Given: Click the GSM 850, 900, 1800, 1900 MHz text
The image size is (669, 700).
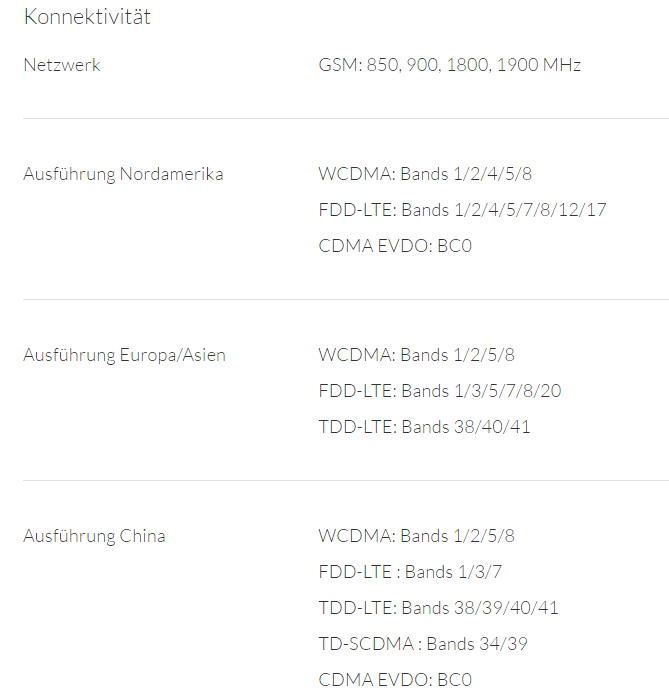Looking at the screenshot, I should point(449,65).
